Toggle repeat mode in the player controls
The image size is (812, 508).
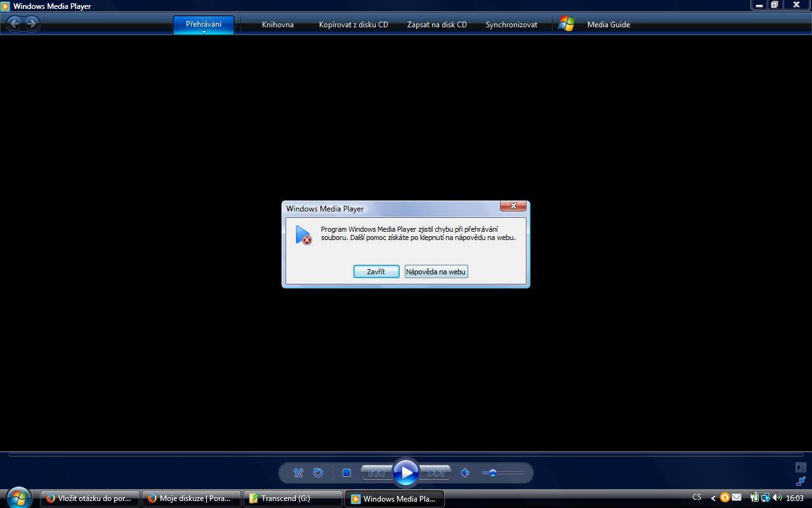(x=318, y=472)
